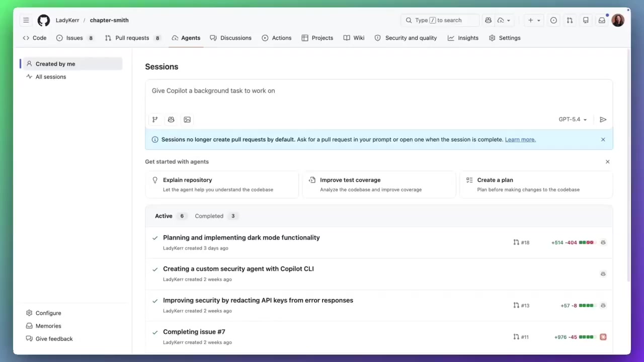Click agent icon on redacting API keys row
The width and height of the screenshot is (644, 362).
pos(603,305)
